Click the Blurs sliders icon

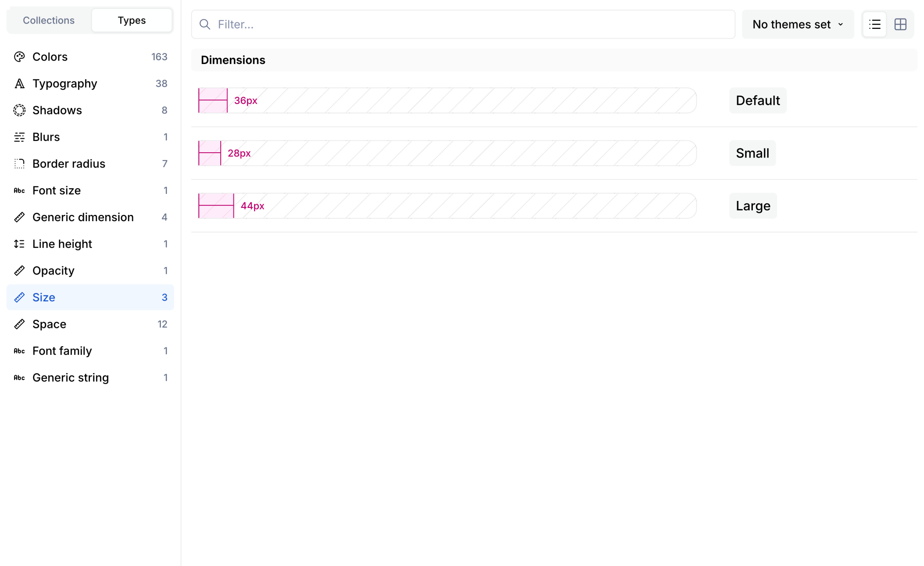tap(19, 137)
